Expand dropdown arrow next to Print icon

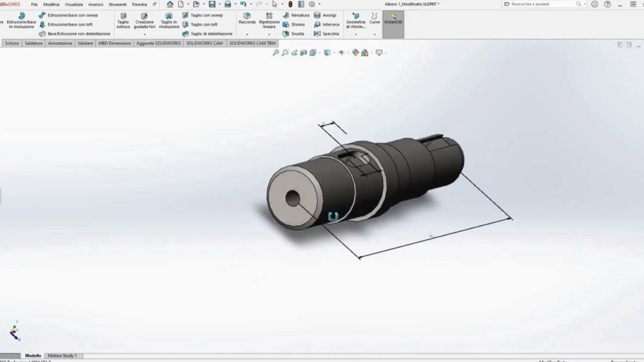coord(235,4)
